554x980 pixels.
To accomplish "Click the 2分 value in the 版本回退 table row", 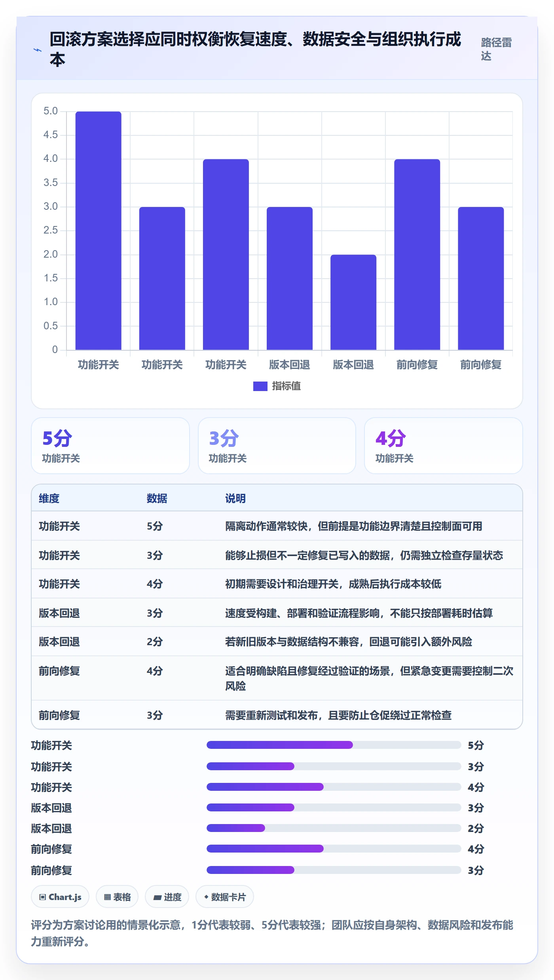I will tap(155, 642).
